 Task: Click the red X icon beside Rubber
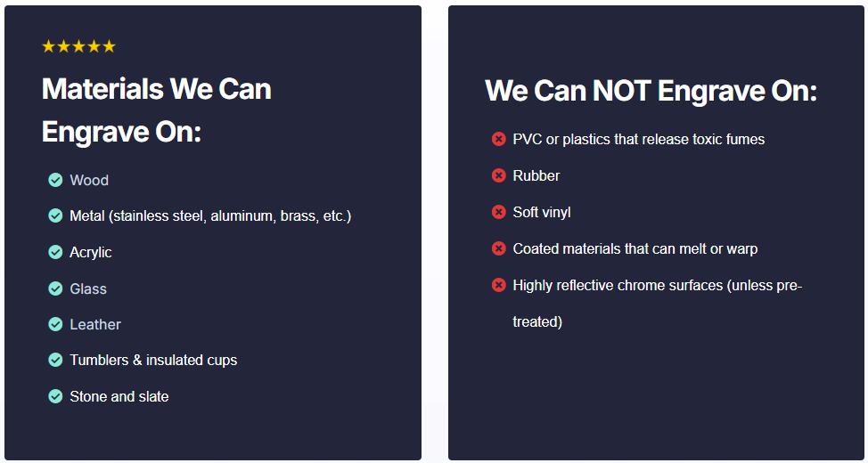pyautogui.click(x=498, y=175)
